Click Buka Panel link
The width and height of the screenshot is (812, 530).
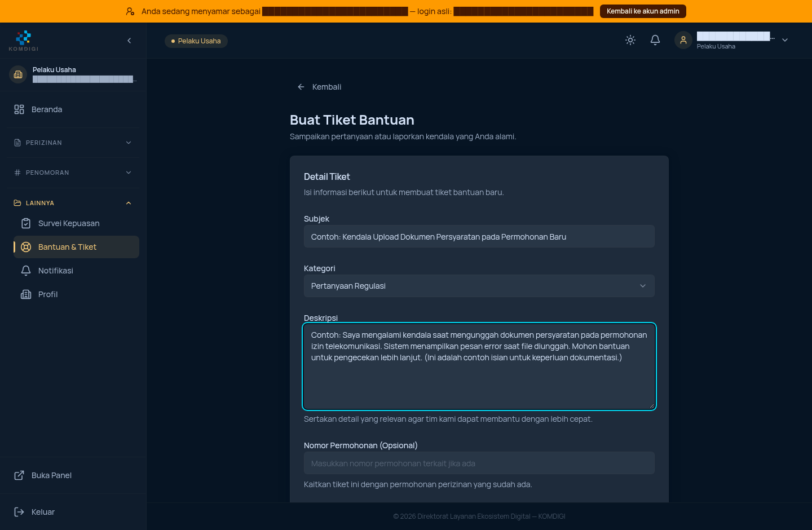pyautogui.click(x=73, y=475)
